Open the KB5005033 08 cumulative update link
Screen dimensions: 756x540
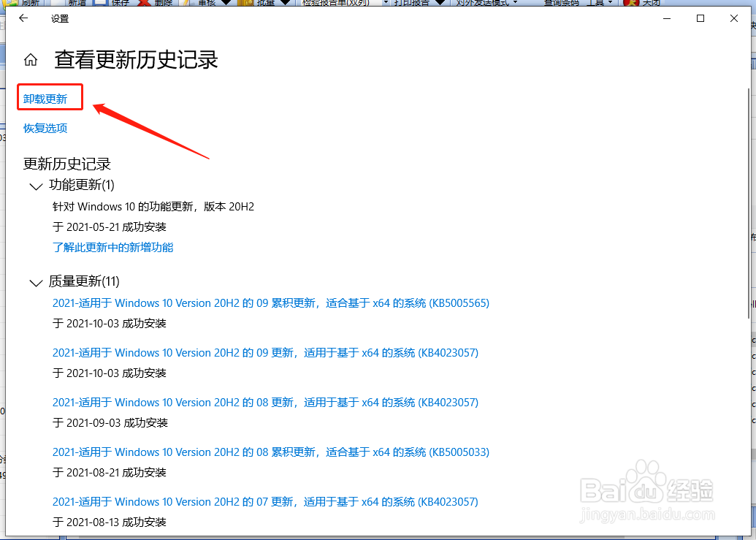click(x=271, y=452)
